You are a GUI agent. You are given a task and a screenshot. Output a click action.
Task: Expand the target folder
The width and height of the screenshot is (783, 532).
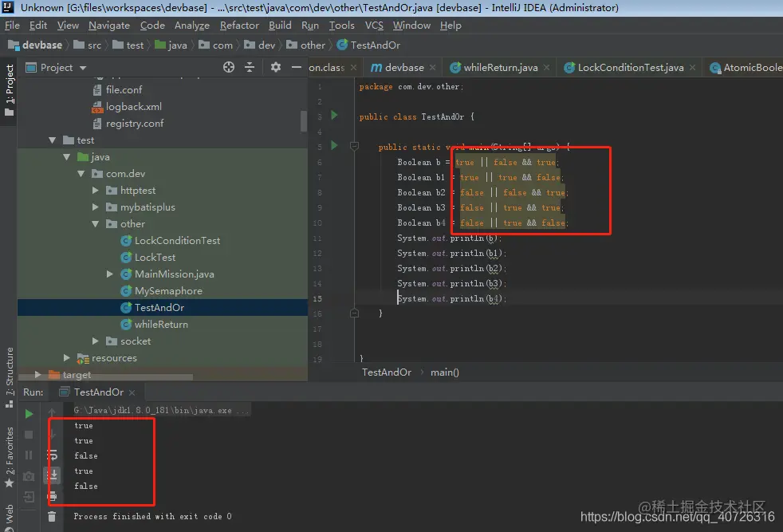coord(38,374)
